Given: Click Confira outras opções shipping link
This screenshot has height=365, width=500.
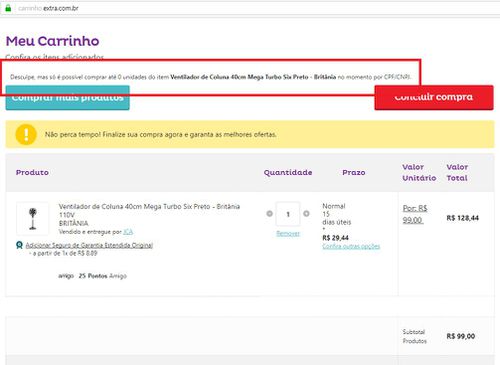Looking at the screenshot, I should click(351, 246).
